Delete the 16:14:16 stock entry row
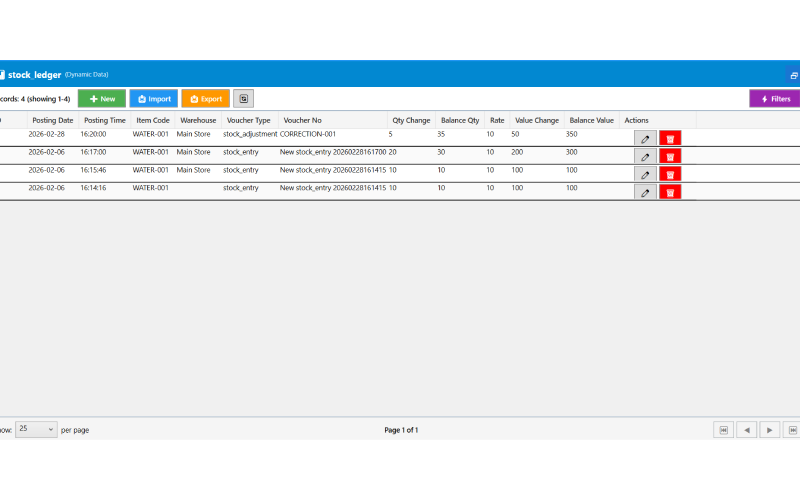 [670, 192]
